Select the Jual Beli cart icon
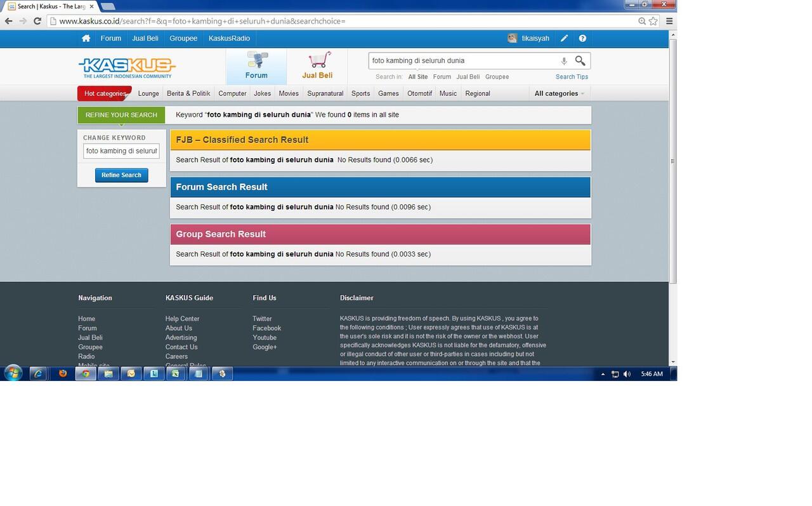The width and height of the screenshot is (812, 506). [317, 66]
